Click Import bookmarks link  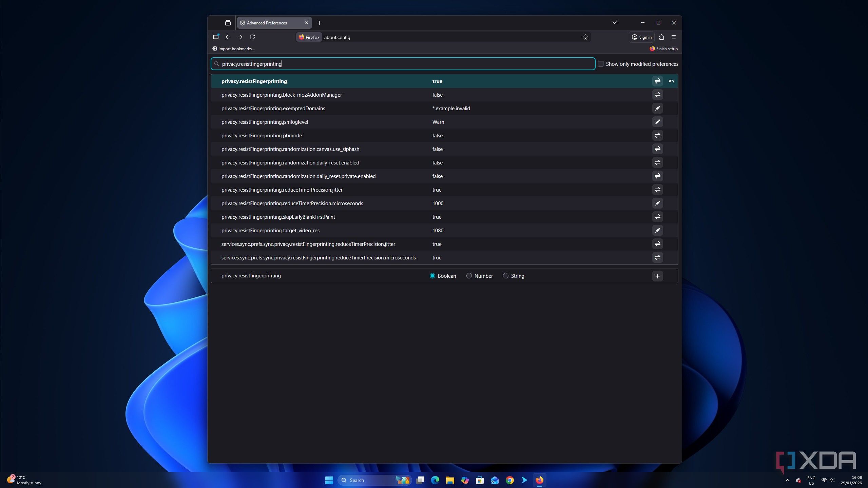(233, 49)
